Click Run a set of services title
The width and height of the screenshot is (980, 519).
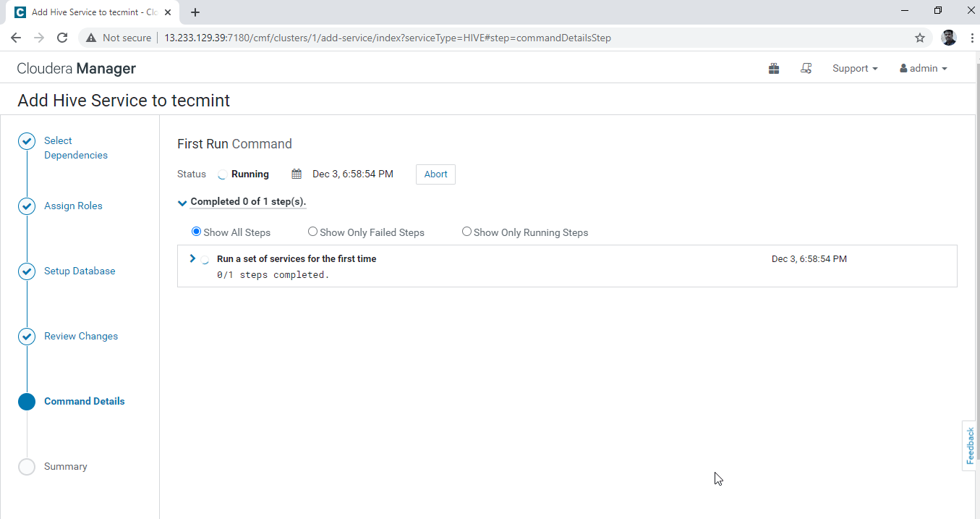point(297,258)
